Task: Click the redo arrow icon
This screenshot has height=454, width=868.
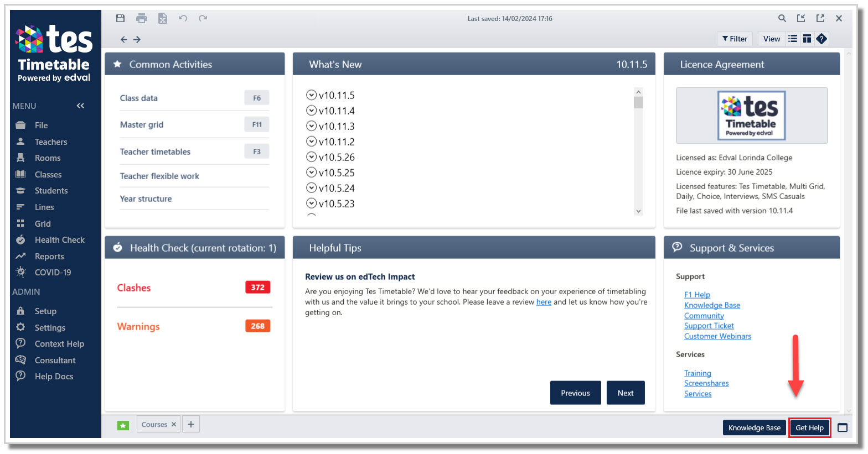Action: click(203, 18)
